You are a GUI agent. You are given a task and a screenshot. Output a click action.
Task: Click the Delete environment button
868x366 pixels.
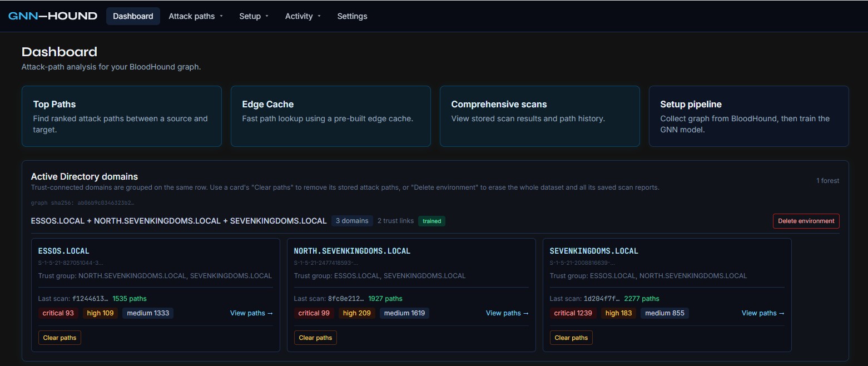806,221
